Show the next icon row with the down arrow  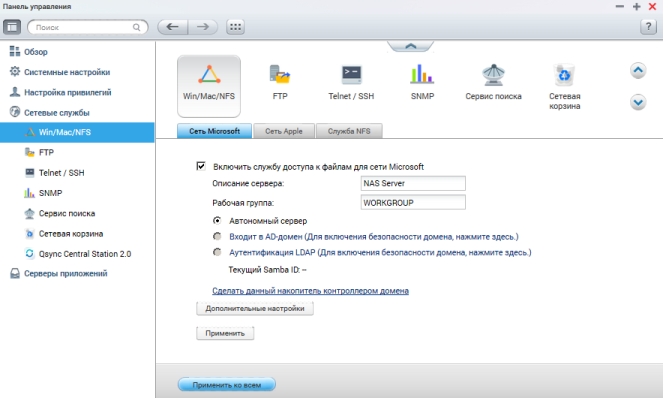(638, 102)
